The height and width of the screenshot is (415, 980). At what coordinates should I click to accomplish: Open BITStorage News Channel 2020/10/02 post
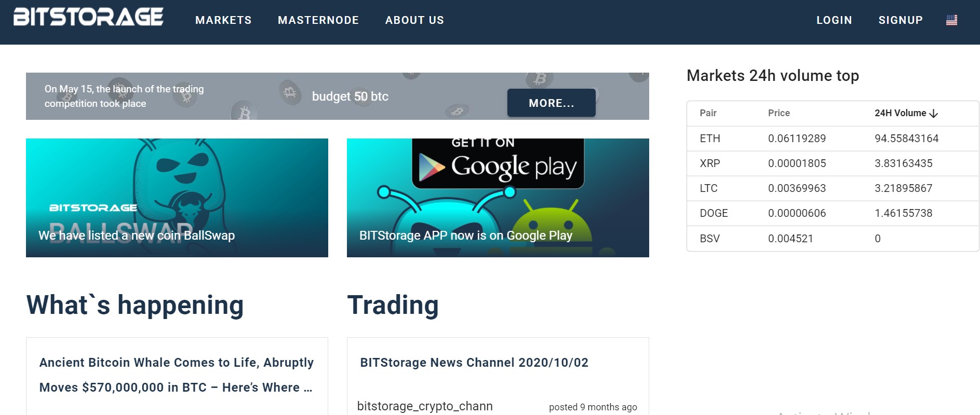click(x=474, y=363)
